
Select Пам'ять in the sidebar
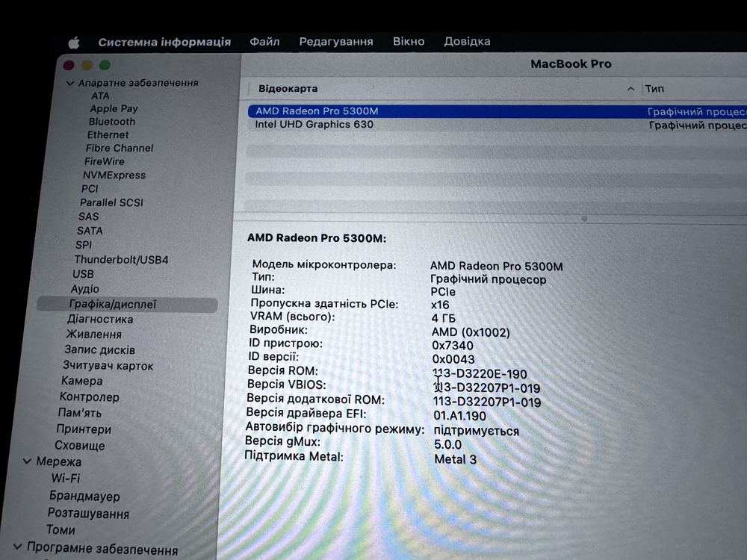pyautogui.click(x=80, y=413)
